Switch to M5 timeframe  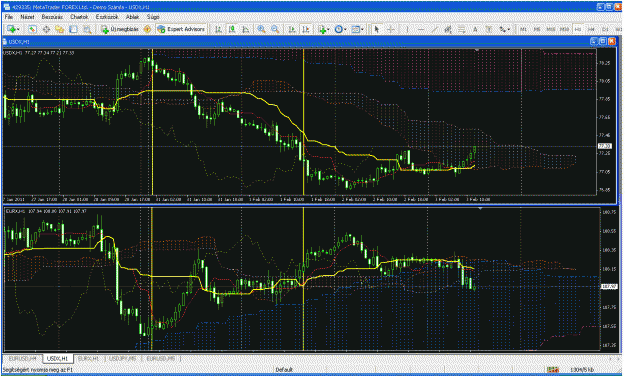pos(537,29)
